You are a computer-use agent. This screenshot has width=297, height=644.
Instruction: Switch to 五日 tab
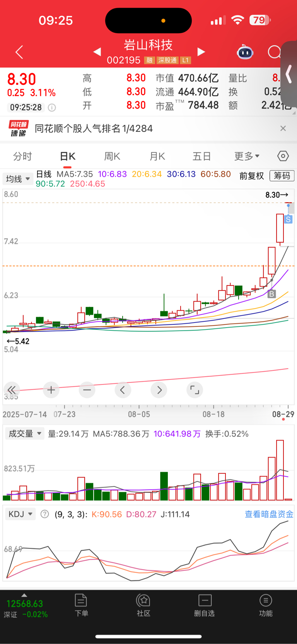(202, 156)
